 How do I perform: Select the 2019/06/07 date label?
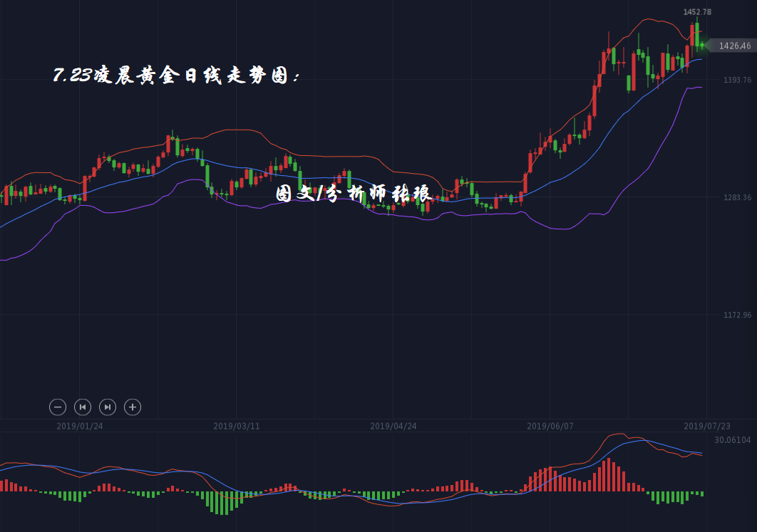coord(550,427)
